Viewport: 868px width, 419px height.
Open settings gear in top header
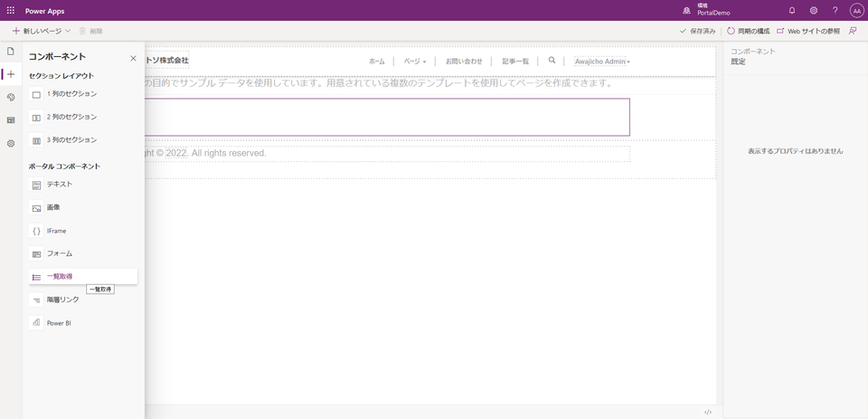[x=814, y=11]
